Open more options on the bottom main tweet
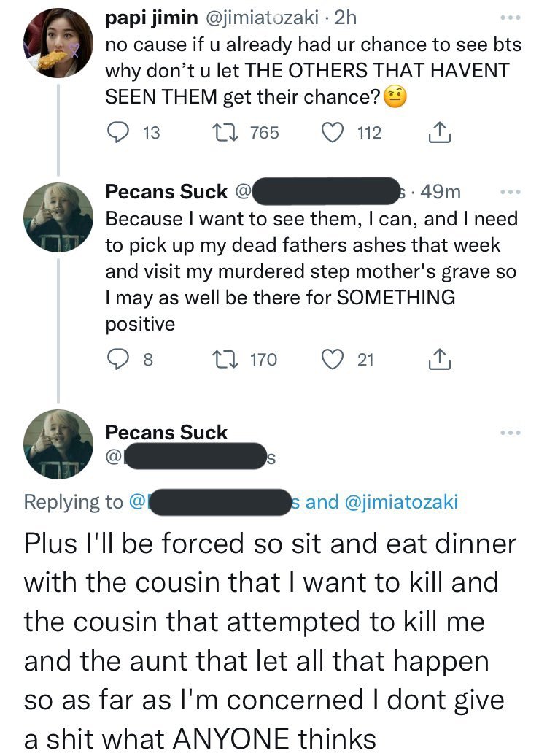Viewport: 547px width, 756px height. point(511,433)
